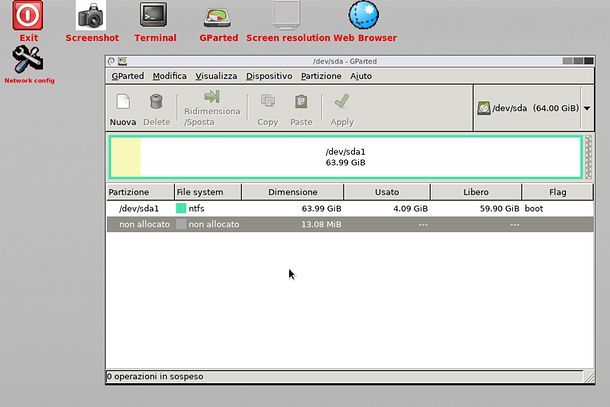Click window menu icon in GParted title bar

[x=123, y=61]
